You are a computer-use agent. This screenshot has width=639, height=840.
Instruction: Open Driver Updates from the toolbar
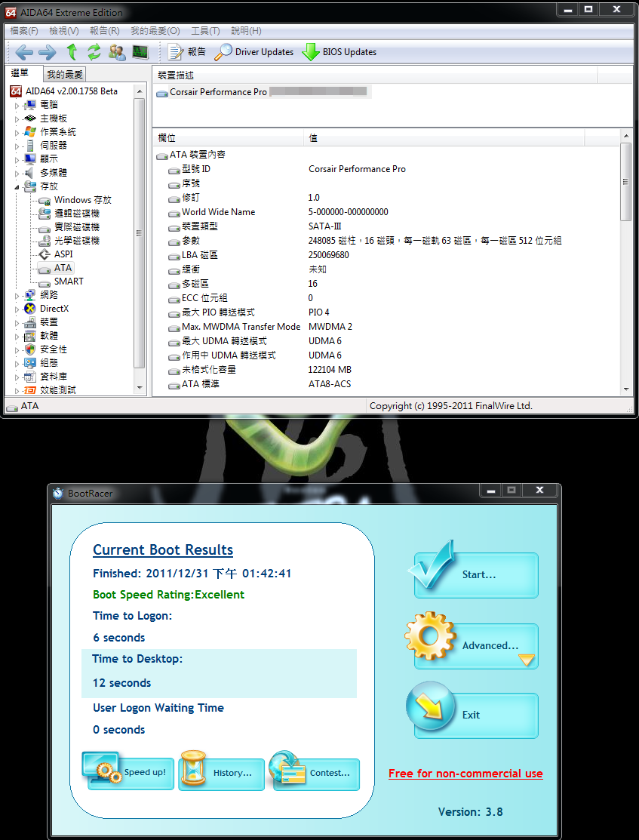pos(254,52)
